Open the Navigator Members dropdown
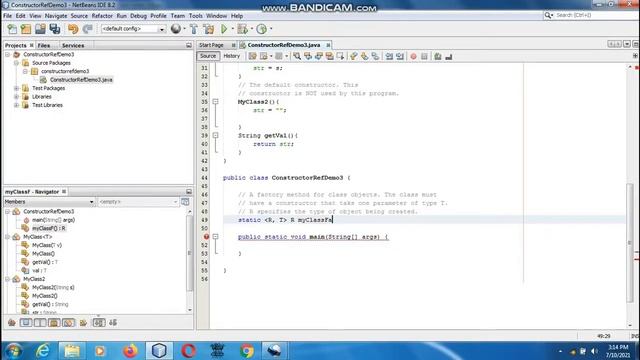The image size is (640, 360). pos(91,202)
